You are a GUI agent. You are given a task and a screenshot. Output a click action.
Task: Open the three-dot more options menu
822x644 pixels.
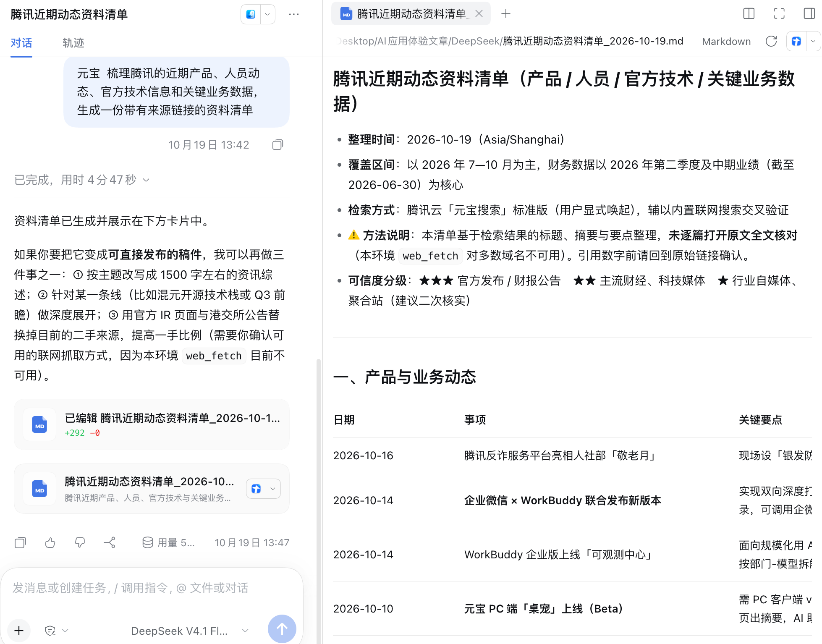[294, 14]
